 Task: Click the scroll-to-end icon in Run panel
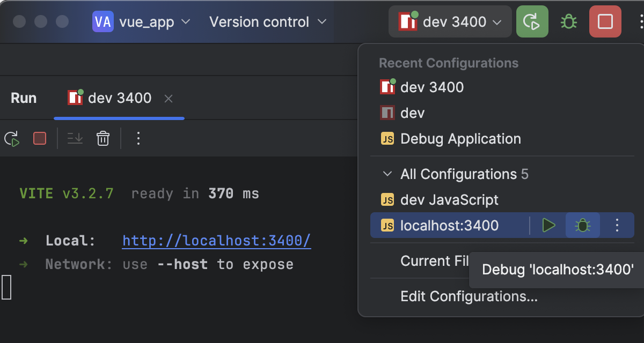pyautogui.click(x=75, y=138)
